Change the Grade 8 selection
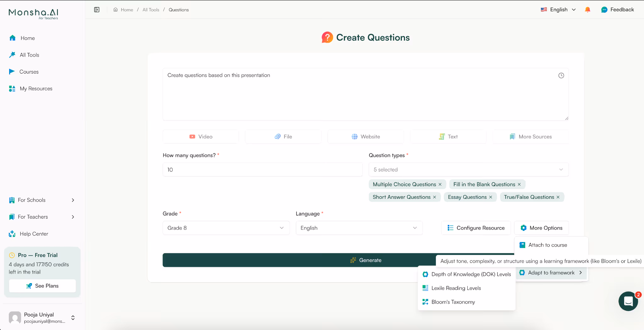644x330 pixels. click(225, 228)
